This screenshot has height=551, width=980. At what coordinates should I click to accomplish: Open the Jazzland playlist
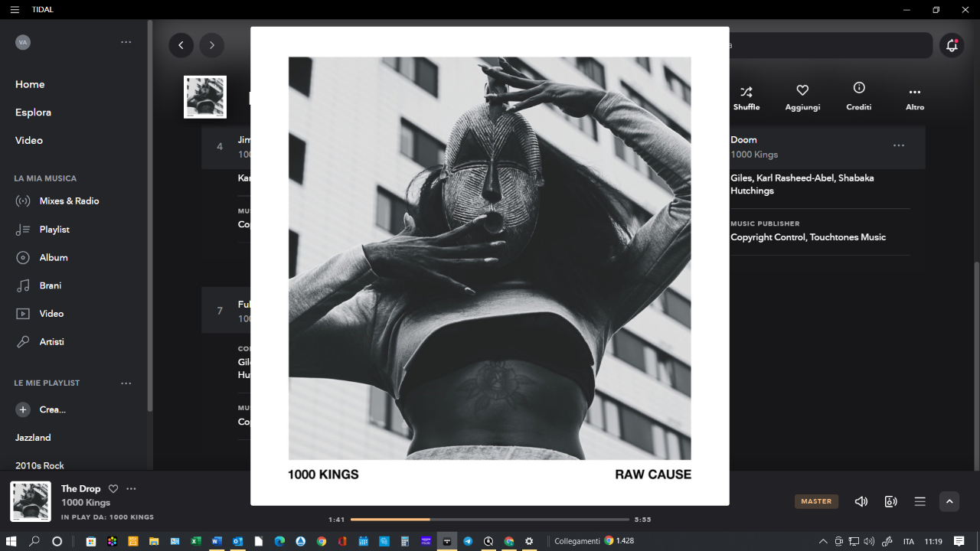33,437
